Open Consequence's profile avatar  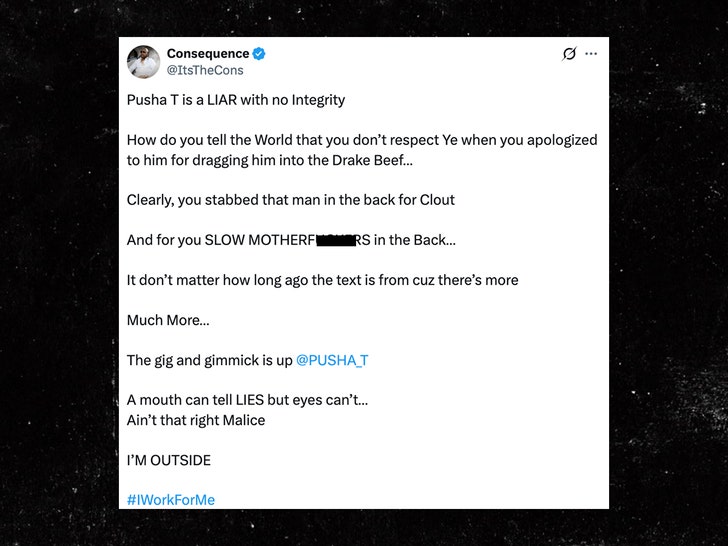(143, 62)
